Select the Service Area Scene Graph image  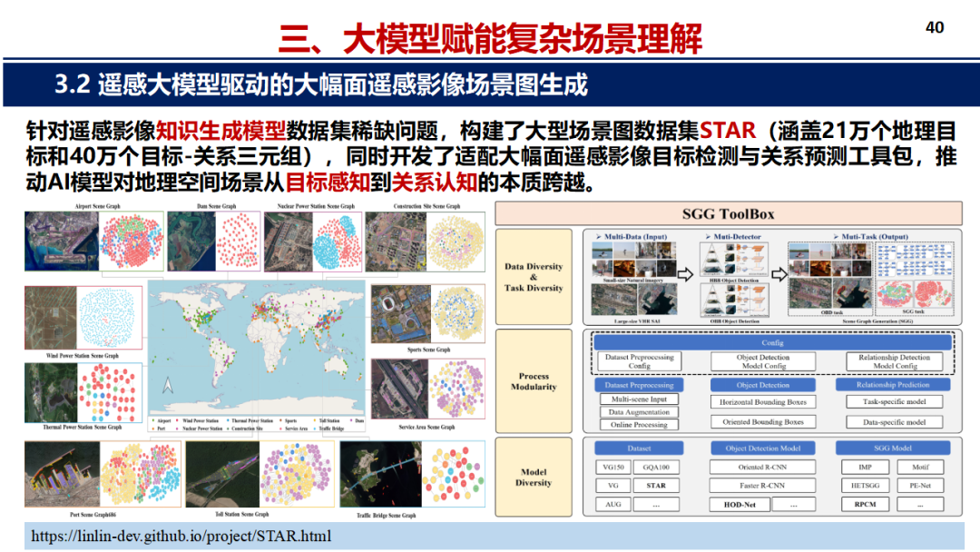[428, 389]
